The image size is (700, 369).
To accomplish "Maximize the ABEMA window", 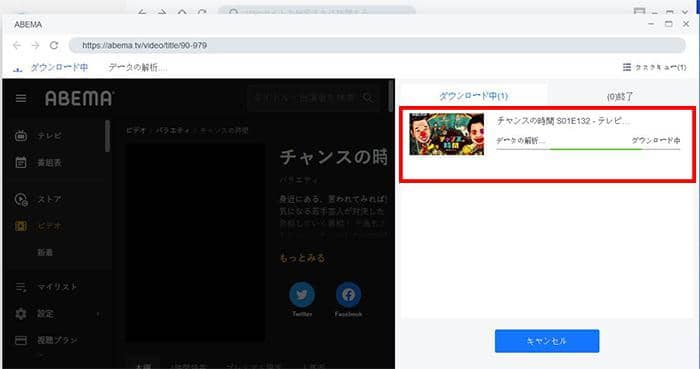I will click(x=668, y=24).
